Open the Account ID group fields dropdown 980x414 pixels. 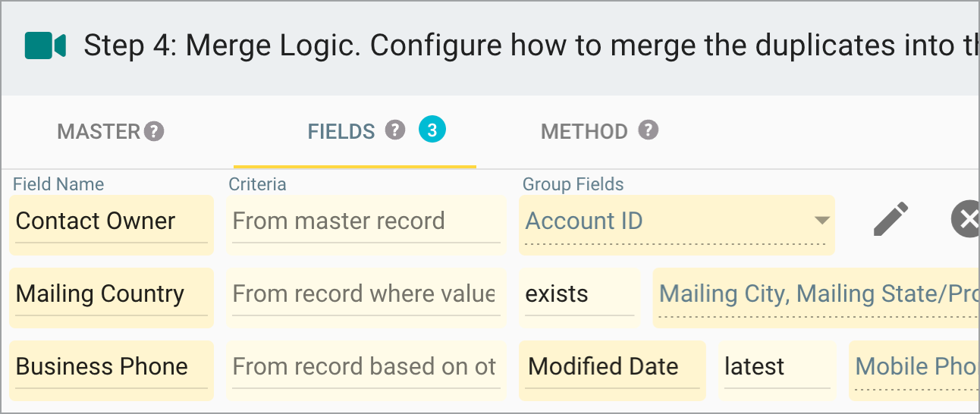(677, 225)
